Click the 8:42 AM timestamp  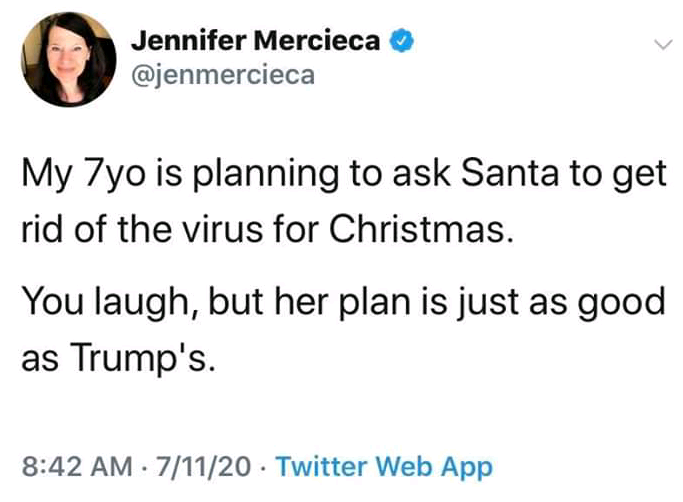click(x=73, y=466)
